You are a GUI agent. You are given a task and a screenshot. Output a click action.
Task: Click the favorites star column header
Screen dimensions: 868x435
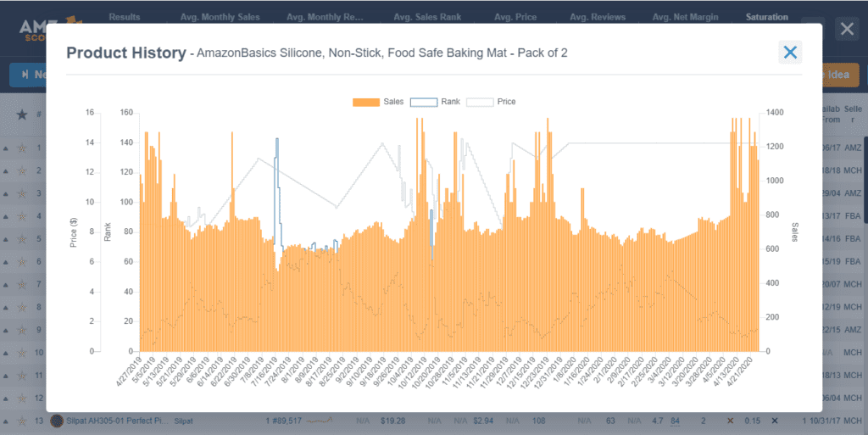tap(21, 114)
